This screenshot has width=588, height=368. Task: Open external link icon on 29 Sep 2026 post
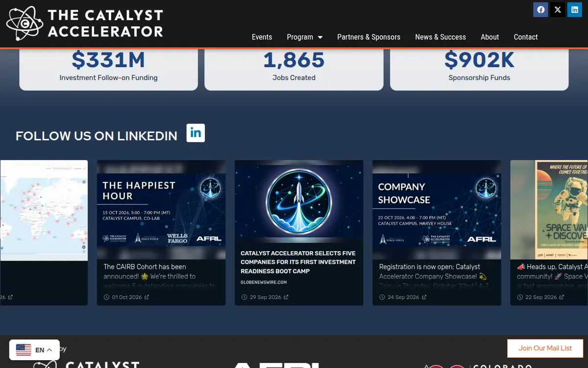point(286,297)
